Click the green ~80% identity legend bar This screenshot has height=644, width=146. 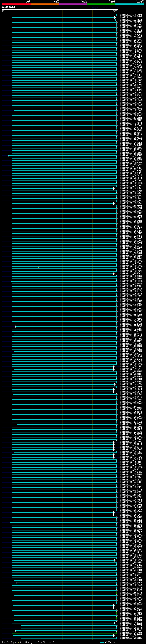(x=101, y=4)
